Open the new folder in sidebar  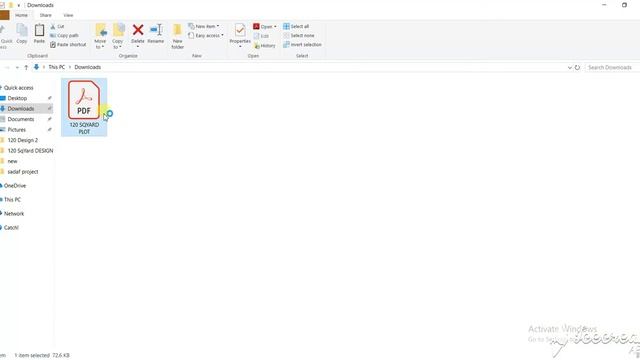pyautogui.click(x=12, y=161)
